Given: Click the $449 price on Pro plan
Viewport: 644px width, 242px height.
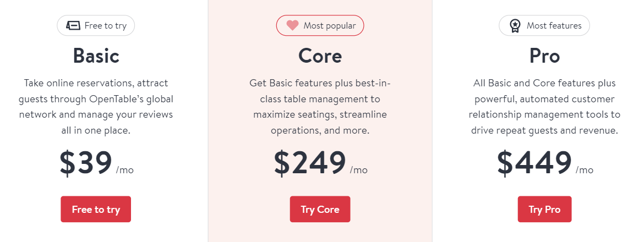Looking at the screenshot, I should click(534, 163).
